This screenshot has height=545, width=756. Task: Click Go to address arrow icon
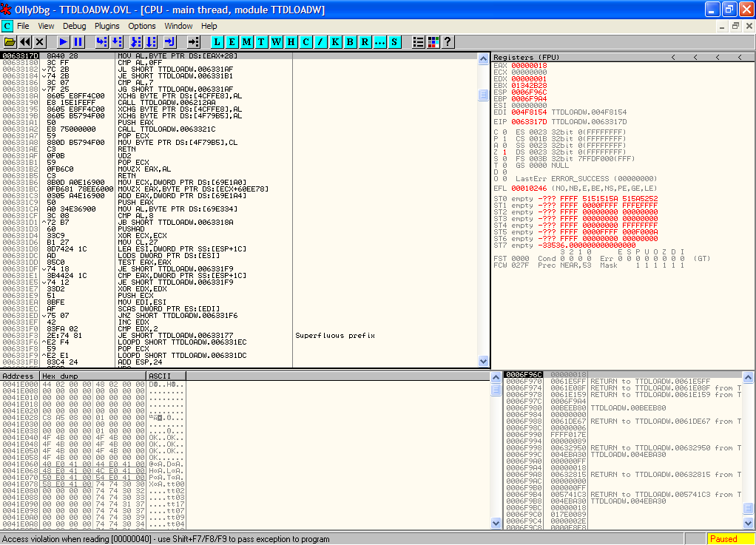(x=193, y=42)
